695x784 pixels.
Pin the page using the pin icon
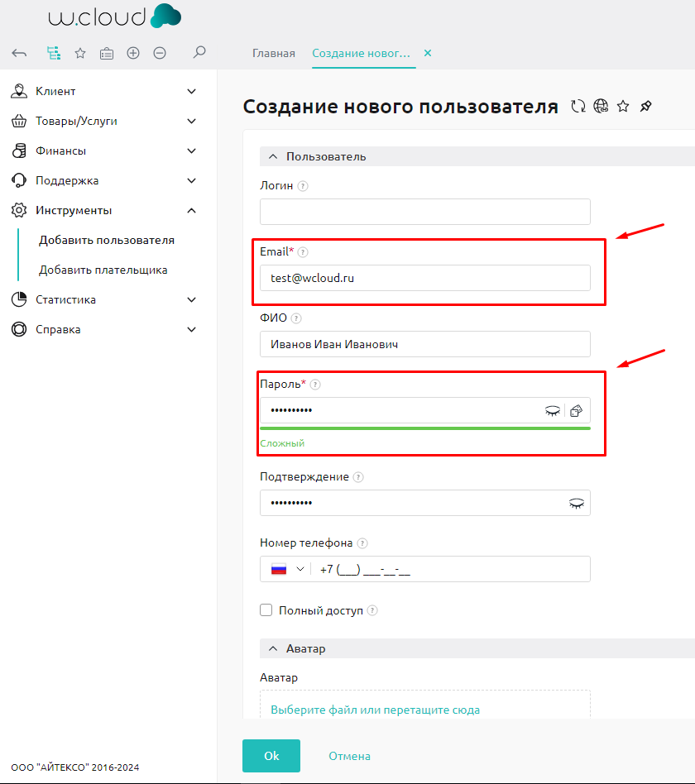coord(646,106)
